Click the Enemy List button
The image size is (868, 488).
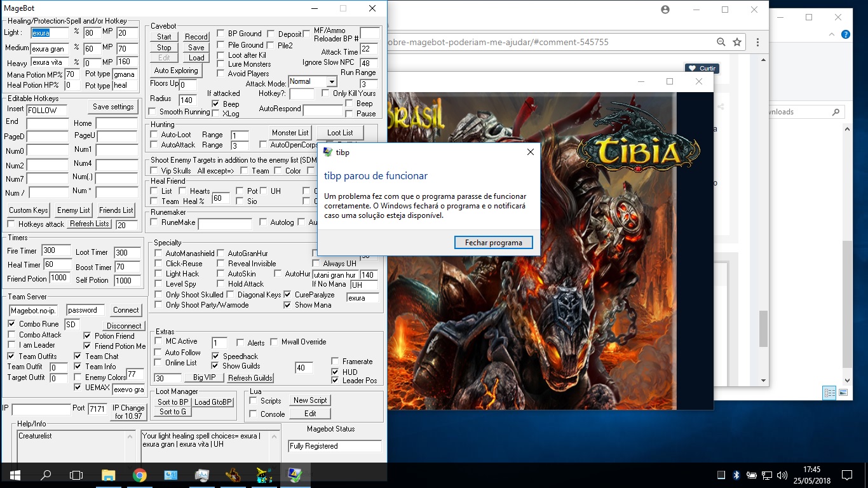click(x=74, y=210)
